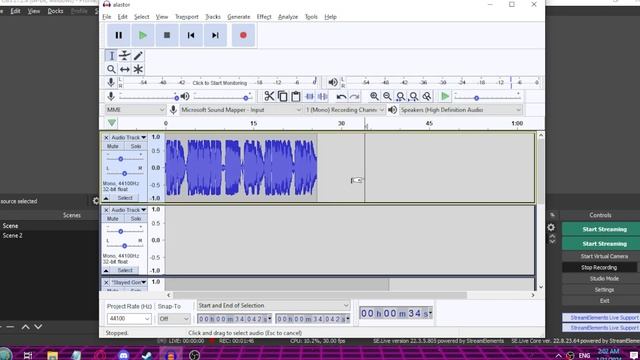The width and height of the screenshot is (640, 360).
Task: Open the MME audio host dropdown
Action: point(135,110)
